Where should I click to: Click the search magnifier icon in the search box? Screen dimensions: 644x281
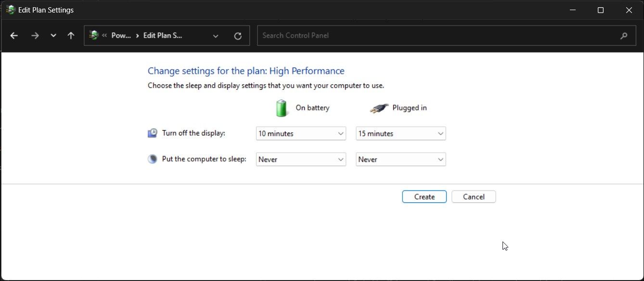click(x=624, y=35)
